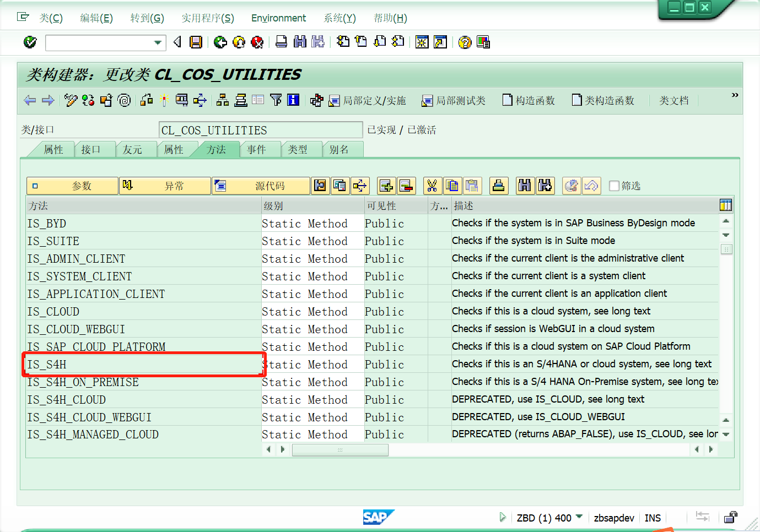Open the system ZBD (1) 400 status dropdown
Viewport: 760px width, 532px height.
[x=579, y=517]
